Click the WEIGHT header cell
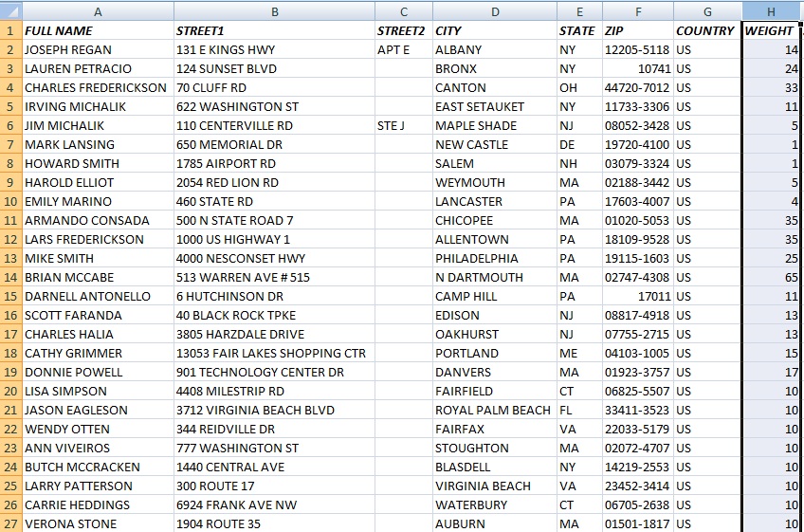The image size is (804, 532). [771, 30]
